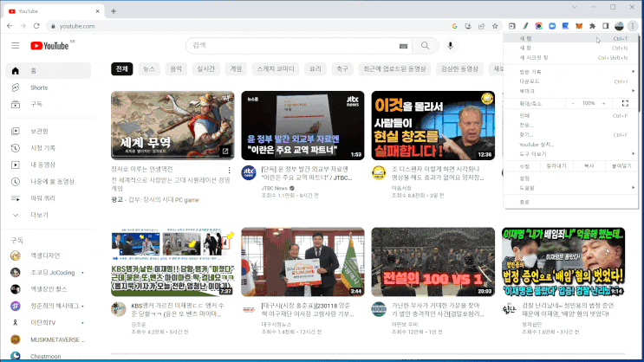Click the JTBC News channel avatar
The width and height of the screenshot is (644, 362).
(x=249, y=173)
